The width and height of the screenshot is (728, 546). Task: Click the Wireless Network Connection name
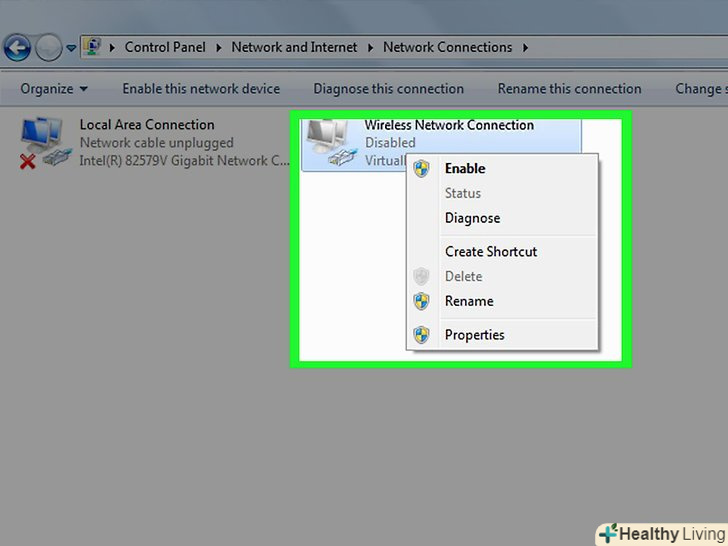point(449,125)
